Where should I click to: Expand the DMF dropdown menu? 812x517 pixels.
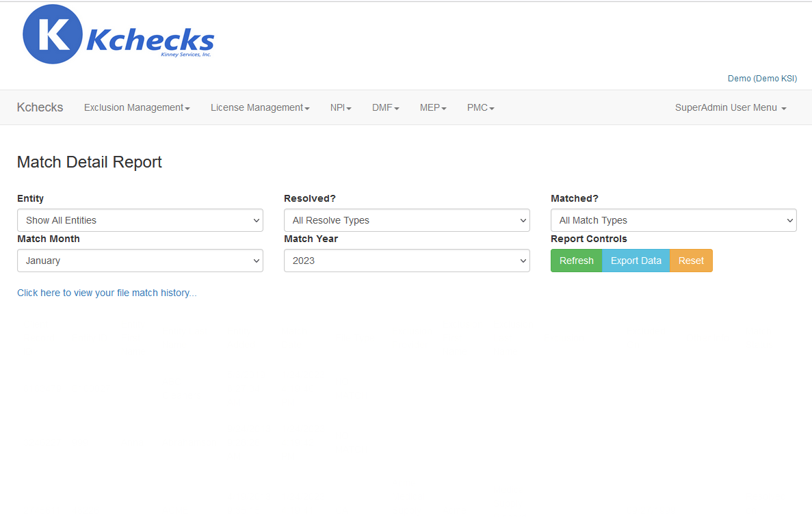click(384, 107)
